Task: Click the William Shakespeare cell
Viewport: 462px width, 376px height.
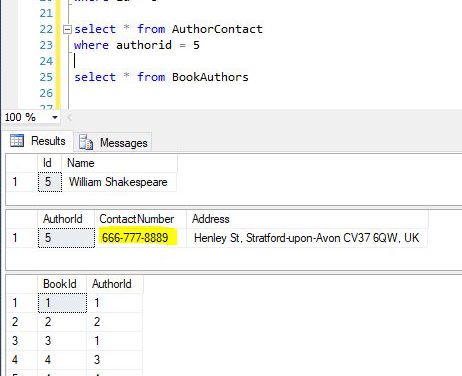Action: click(119, 182)
